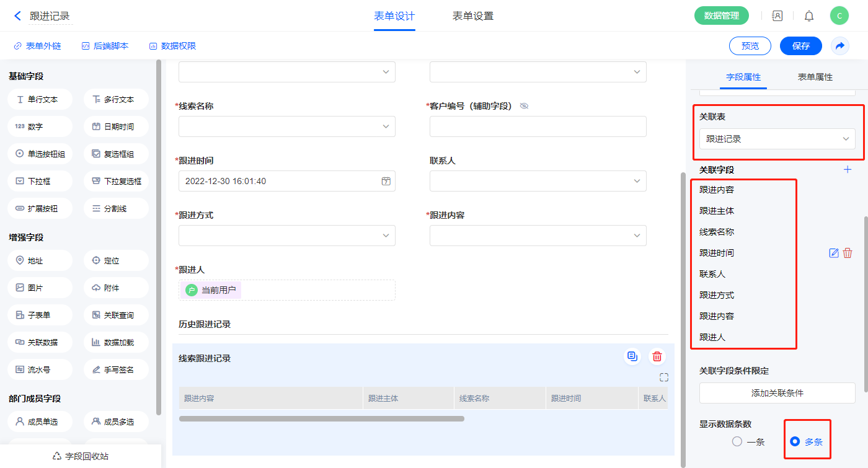This screenshot has width=868, height=468.
Task: Switch to 表单设置 tab
Action: 472,16
